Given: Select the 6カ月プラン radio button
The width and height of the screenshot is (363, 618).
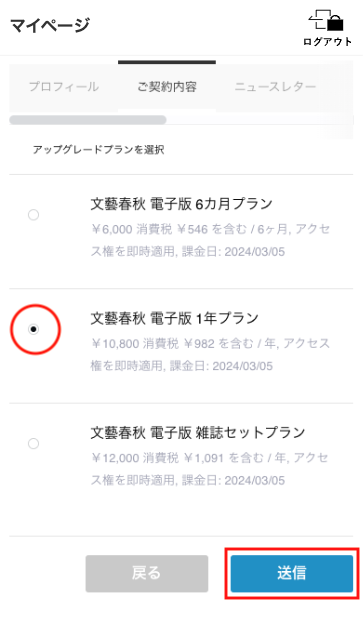Looking at the screenshot, I should [34, 215].
